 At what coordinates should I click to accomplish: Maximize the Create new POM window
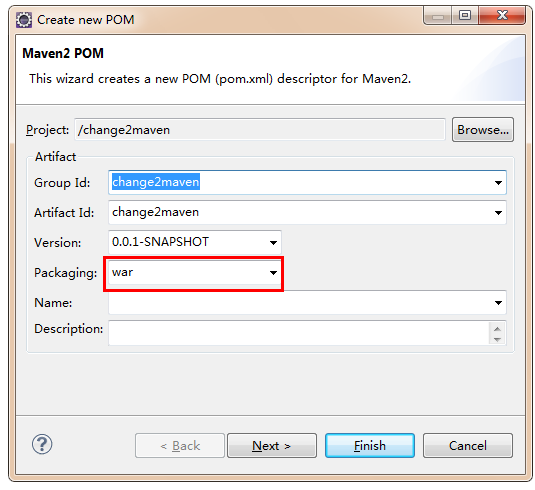tap(465, 15)
